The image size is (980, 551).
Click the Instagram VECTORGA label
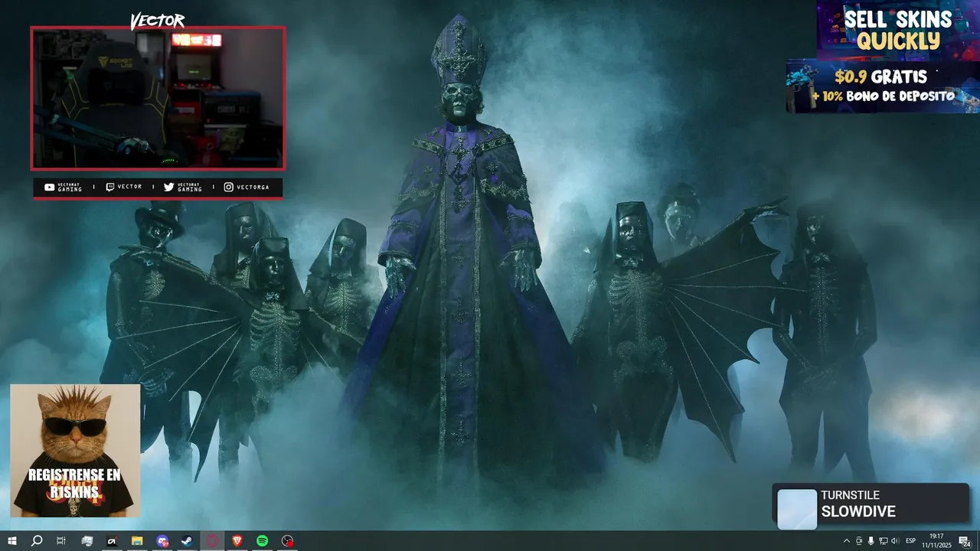click(x=247, y=187)
